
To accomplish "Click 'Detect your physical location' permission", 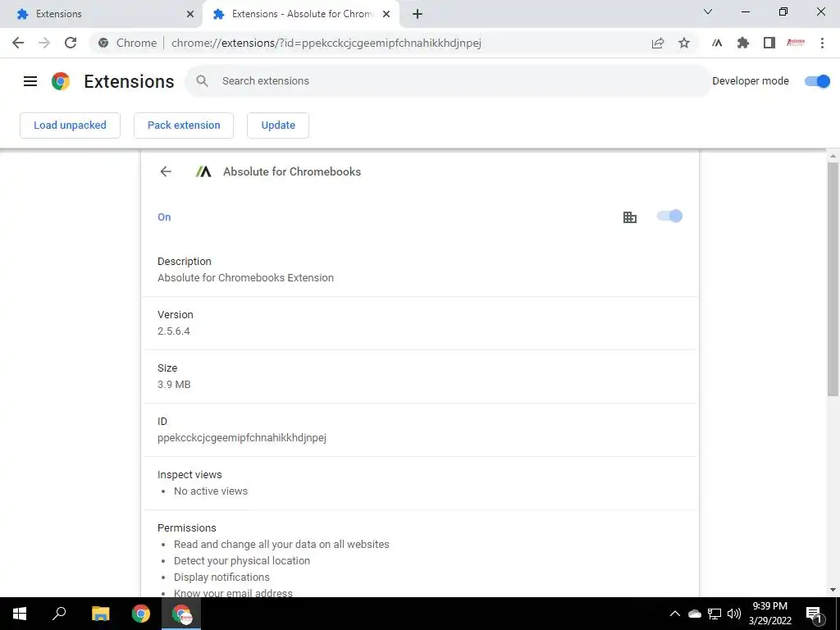I will click(242, 561).
